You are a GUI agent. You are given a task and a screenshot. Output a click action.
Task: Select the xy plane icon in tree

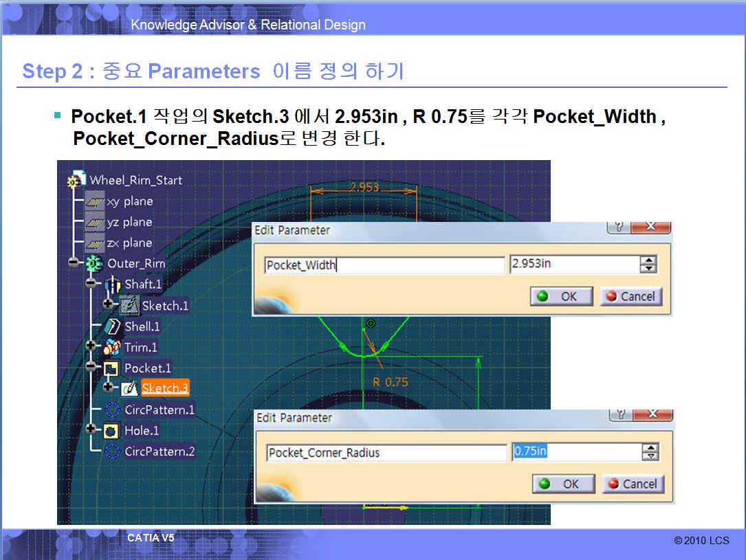pyautogui.click(x=95, y=202)
